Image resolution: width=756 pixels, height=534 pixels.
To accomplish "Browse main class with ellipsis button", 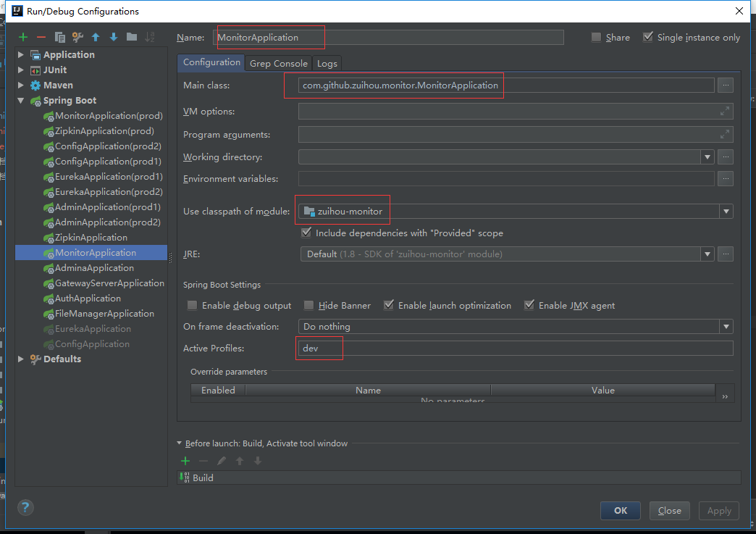I will click(x=726, y=85).
